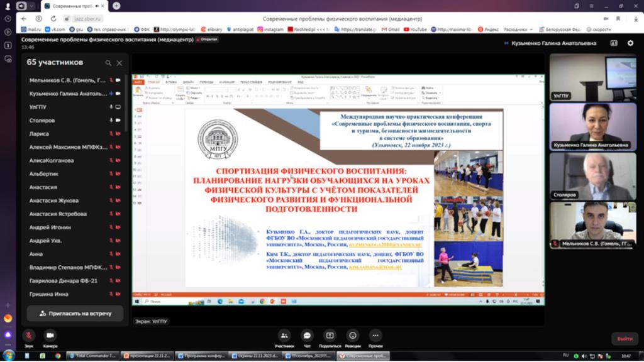
Task: Search participants using the magnifier icon
Action: (x=108, y=63)
